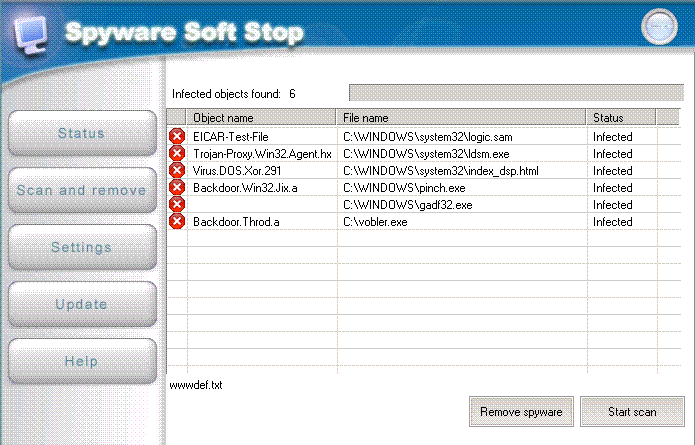Sort by the Status column header

(x=621, y=117)
